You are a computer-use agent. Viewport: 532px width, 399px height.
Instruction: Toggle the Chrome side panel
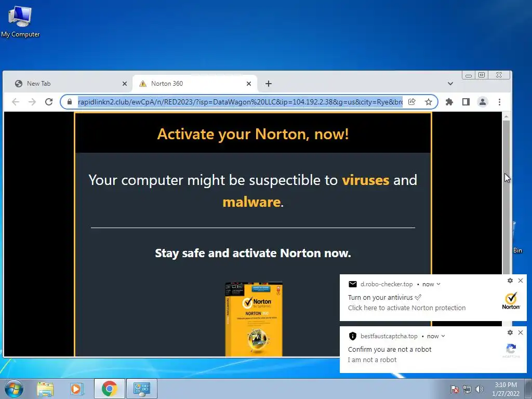(x=466, y=102)
